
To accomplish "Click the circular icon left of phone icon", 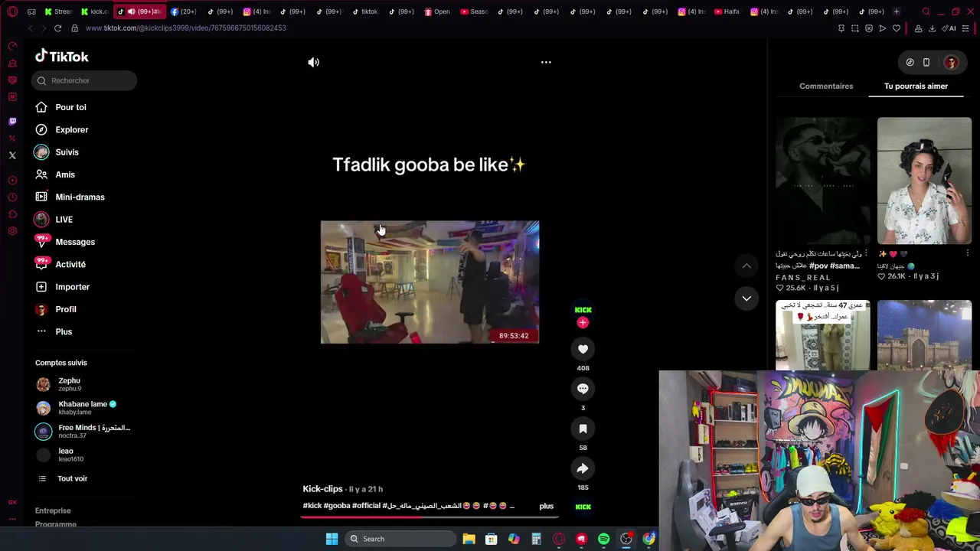I will click(x=910, y=63).
